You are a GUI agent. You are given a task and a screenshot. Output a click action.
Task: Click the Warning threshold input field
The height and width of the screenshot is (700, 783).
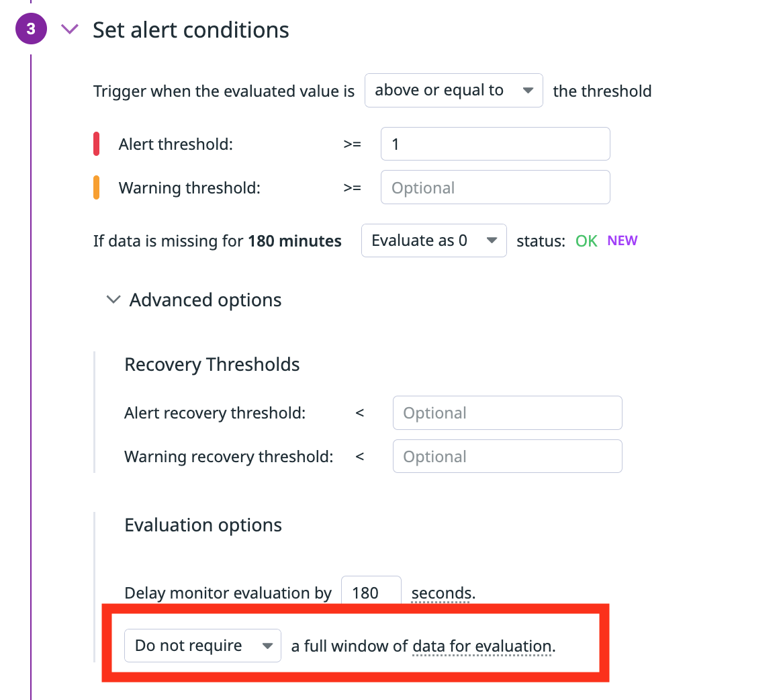495,187
